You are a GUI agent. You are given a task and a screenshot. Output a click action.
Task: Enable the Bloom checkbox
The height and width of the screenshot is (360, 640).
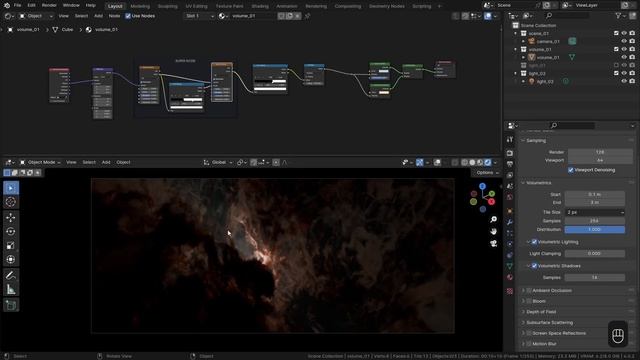[x=529, y=301]
